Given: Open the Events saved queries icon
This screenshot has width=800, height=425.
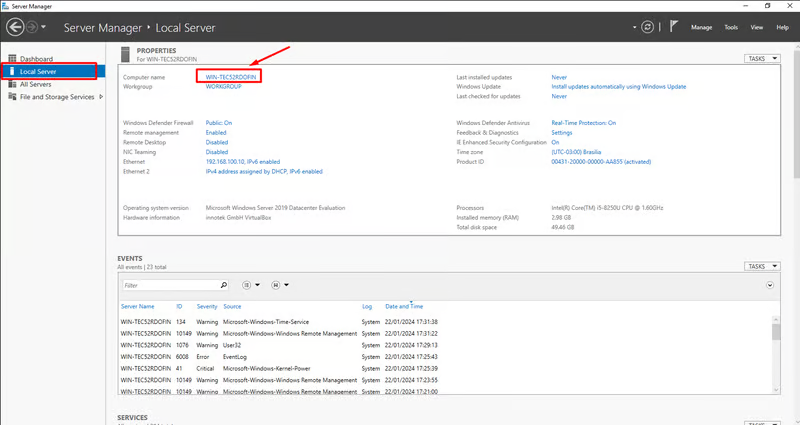Looking at the screenshot, I should click(x=276, y=285).
